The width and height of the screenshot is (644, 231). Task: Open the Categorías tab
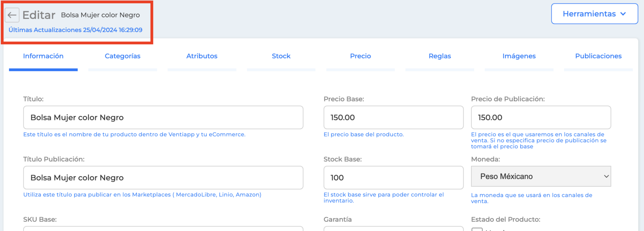tap(123, 56)
